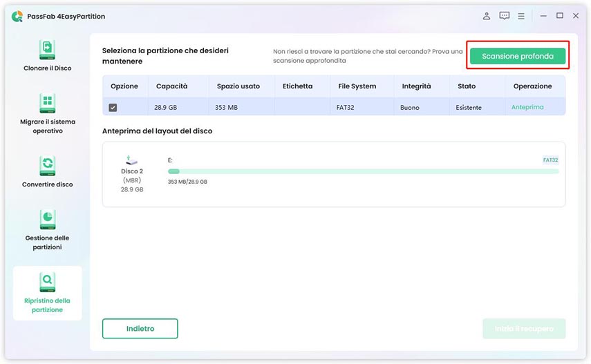Click the Disco 2 drive icon
Image resolution: width=591 pixels, height=364 pixels.
tap(132, 160)
